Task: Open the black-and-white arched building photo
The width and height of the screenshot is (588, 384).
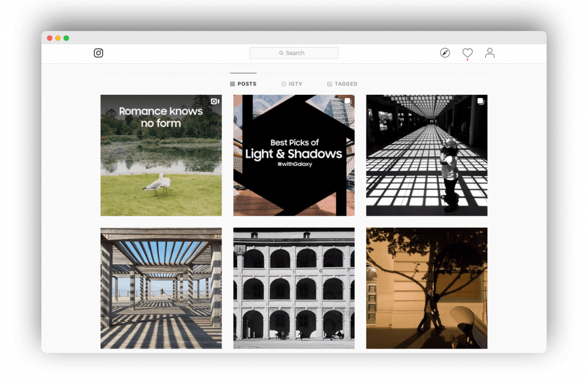Action: tap(293, 288)
